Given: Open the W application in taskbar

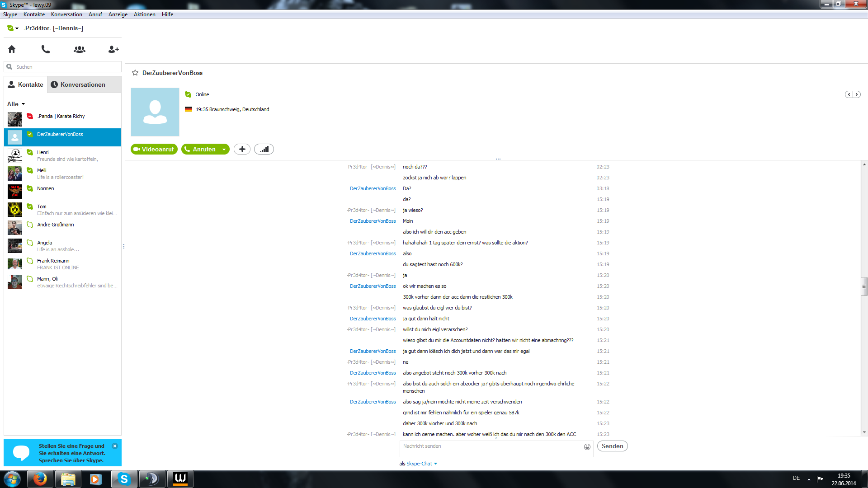Looking at the screenshot, I should (180, 479).
